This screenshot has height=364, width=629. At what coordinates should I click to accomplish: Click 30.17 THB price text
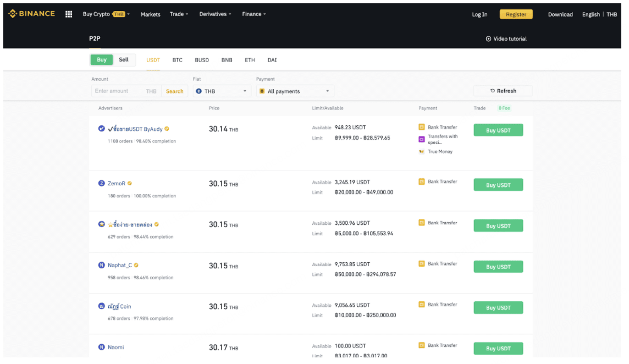click(x=223, y=348)
